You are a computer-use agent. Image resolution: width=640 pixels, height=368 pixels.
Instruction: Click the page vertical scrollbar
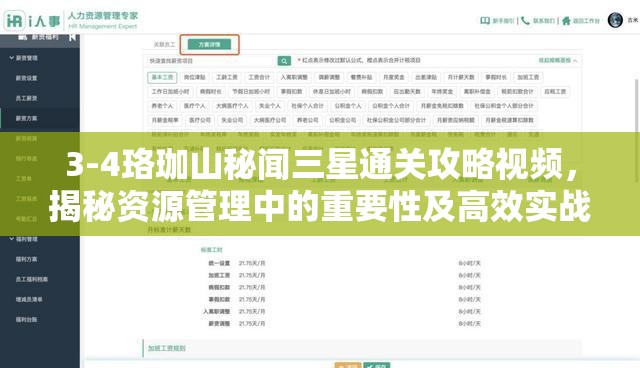[637, 131]
